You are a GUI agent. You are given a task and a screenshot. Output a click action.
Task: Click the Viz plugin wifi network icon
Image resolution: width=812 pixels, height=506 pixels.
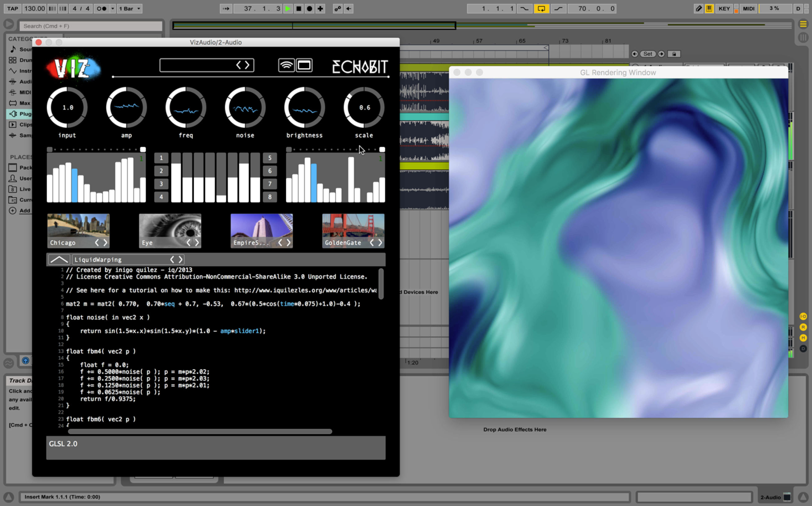(x=286, y=65)
